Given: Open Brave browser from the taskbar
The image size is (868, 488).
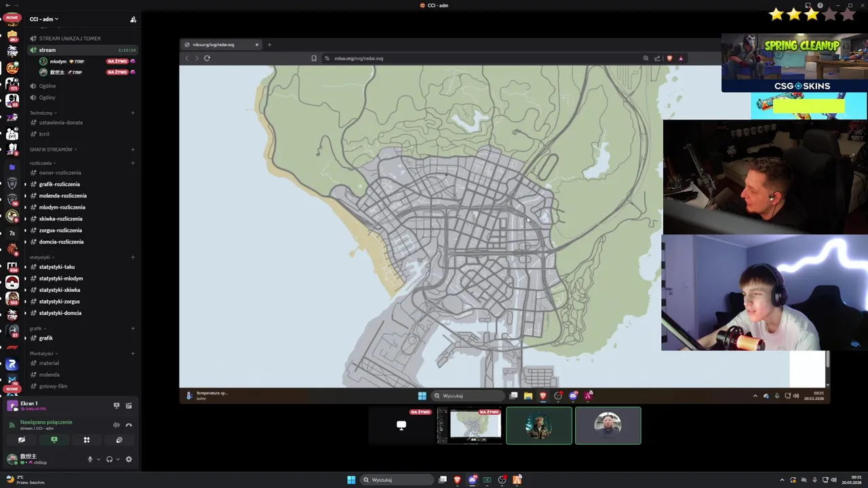Looking at the screenshot, I should pos(457,480).
